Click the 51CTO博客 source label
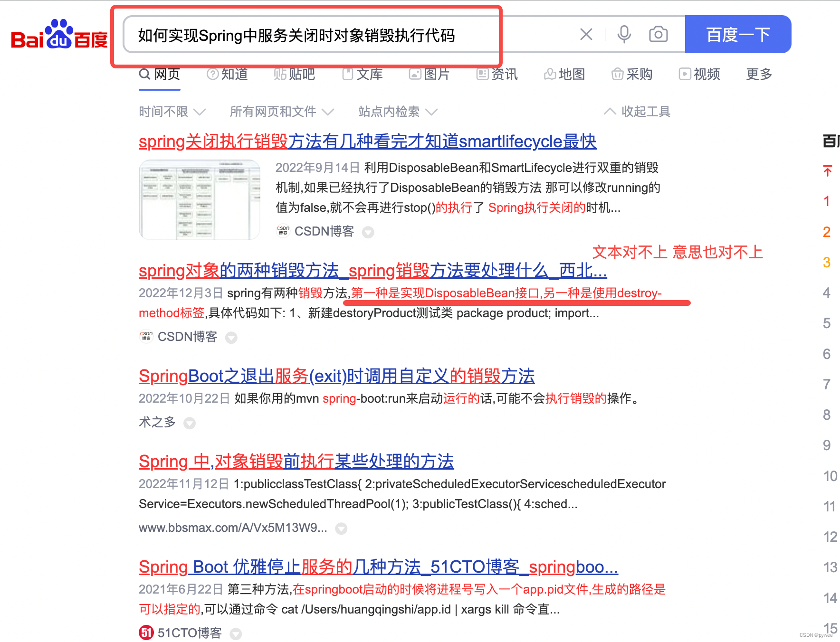 pos(190,633)
